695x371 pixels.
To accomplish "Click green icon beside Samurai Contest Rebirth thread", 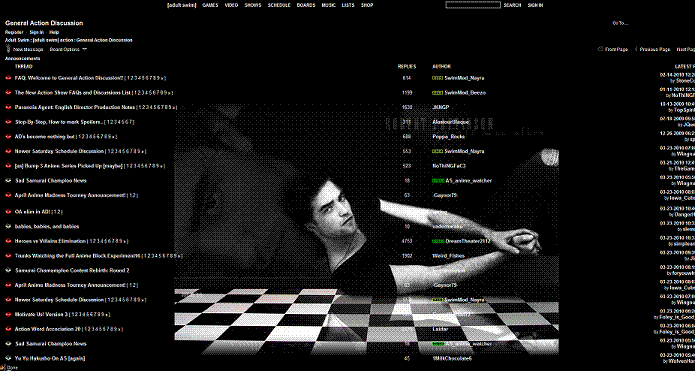I will tap(8, 270).
